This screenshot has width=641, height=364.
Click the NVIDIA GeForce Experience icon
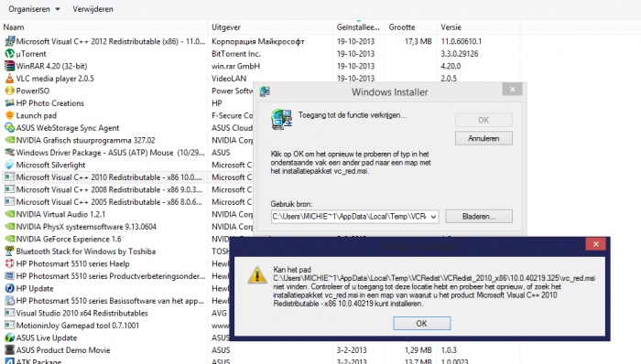(9, 239)
